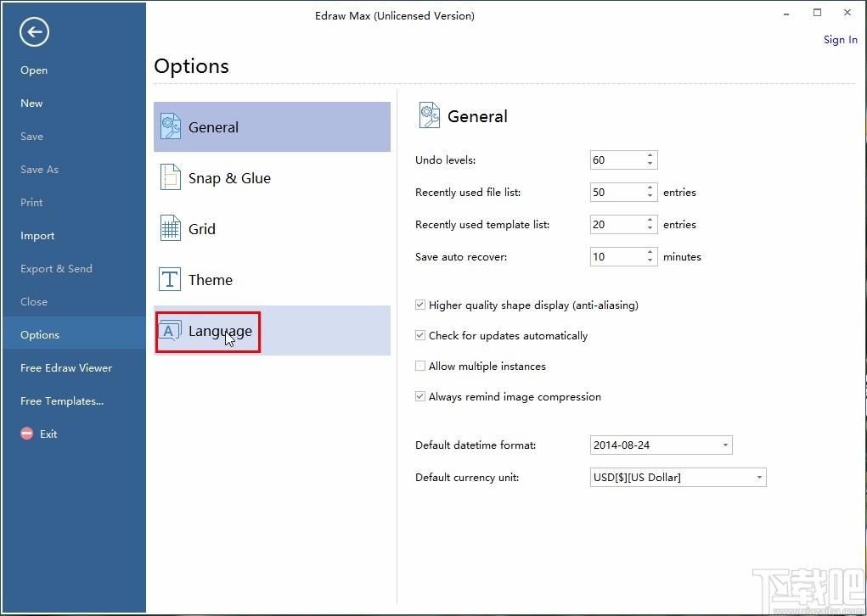Open Import in the sidebar
The image size is (867, 616).
37,236
